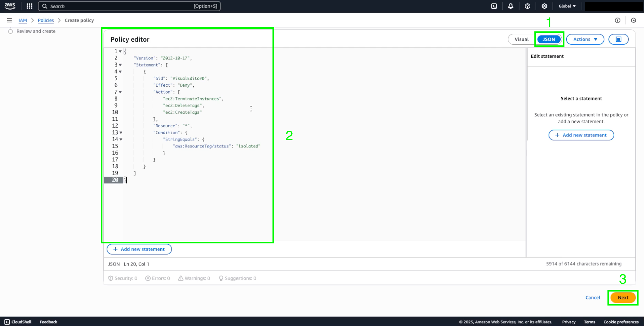Click the Suggestions lightbulb icon
This screenshot has height=326, width=644.
pos(221,278)
